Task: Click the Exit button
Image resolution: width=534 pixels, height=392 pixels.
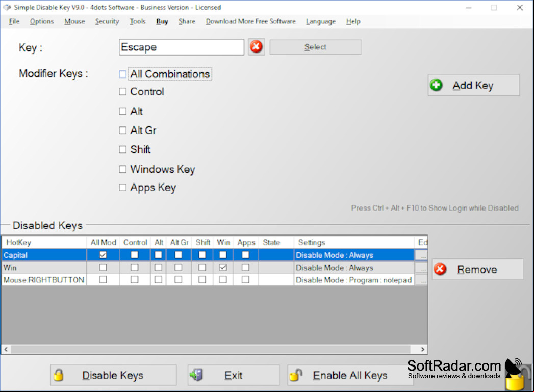Action: point(233,375)
